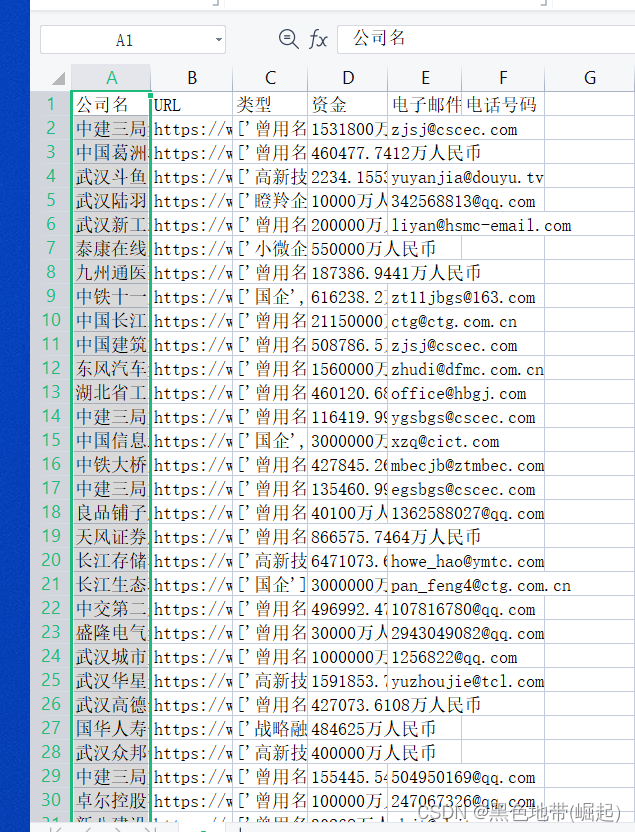Select row 22 header
This screenshot has height=832, width=635.
51,608
